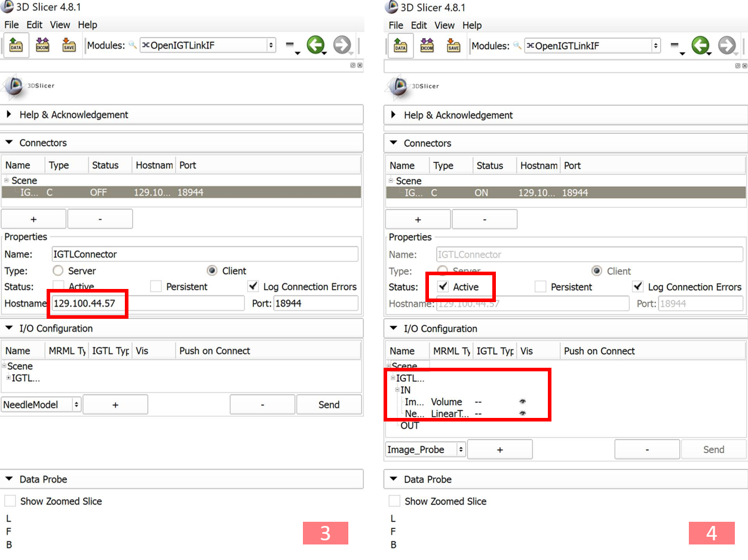Screen dimensions: 748x560
Task: Click the panel close icon in right window
Action: pyautogui.click(x=744, y=65)
